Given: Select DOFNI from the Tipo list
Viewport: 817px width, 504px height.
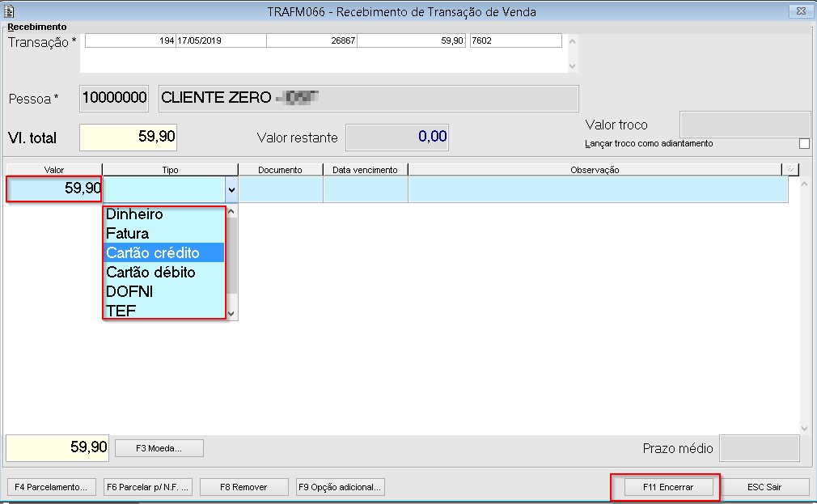Looking at the screenshot, I should (x=164, y=291).
